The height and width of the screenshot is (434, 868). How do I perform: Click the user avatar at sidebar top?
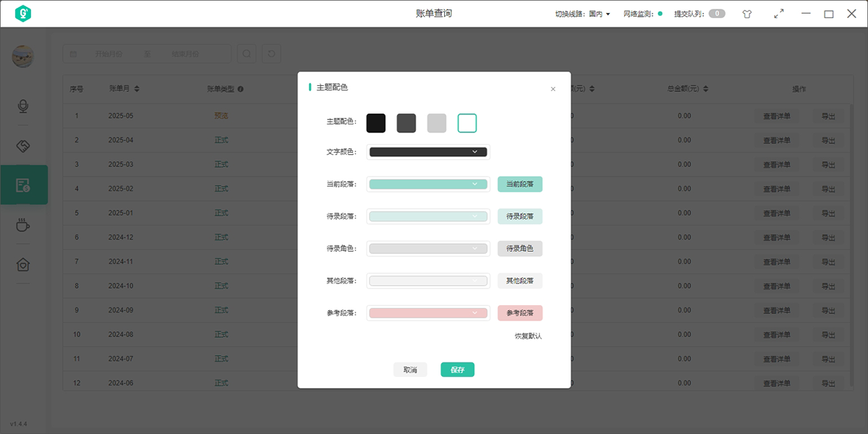(x=22, y=56)
